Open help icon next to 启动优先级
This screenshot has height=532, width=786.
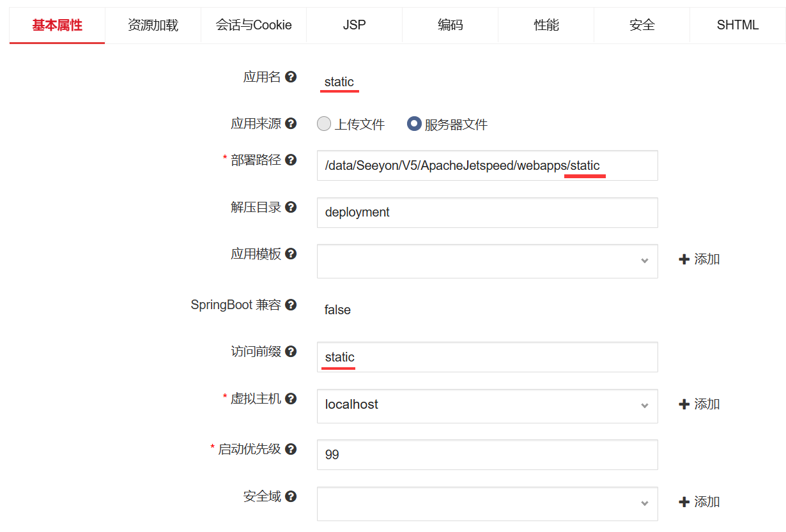[x=291, y=449]
